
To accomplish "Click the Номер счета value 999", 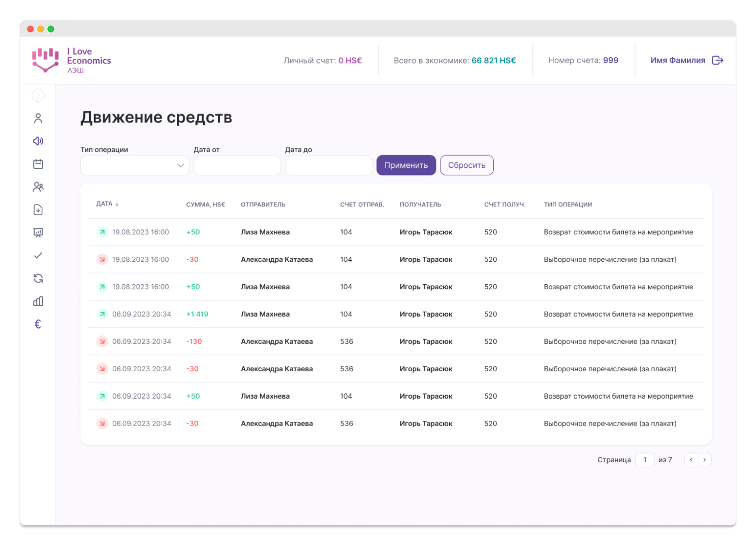I will point(611,61).
